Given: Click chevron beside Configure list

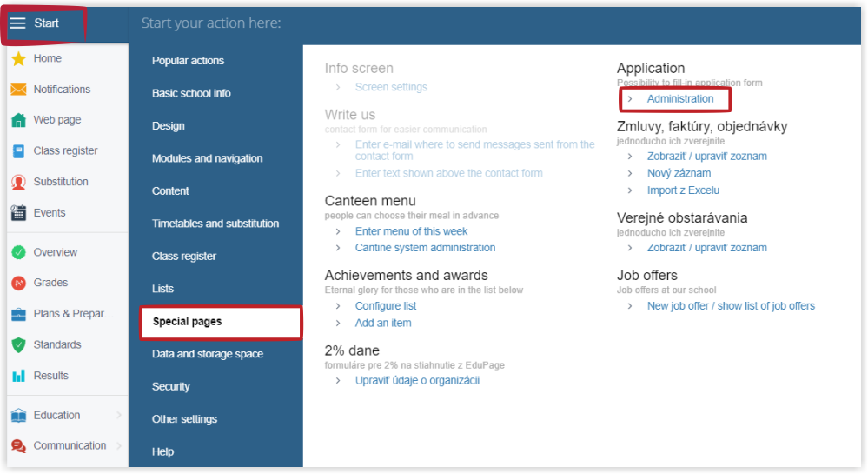Looking at the screenshot, I should [338, 306].
